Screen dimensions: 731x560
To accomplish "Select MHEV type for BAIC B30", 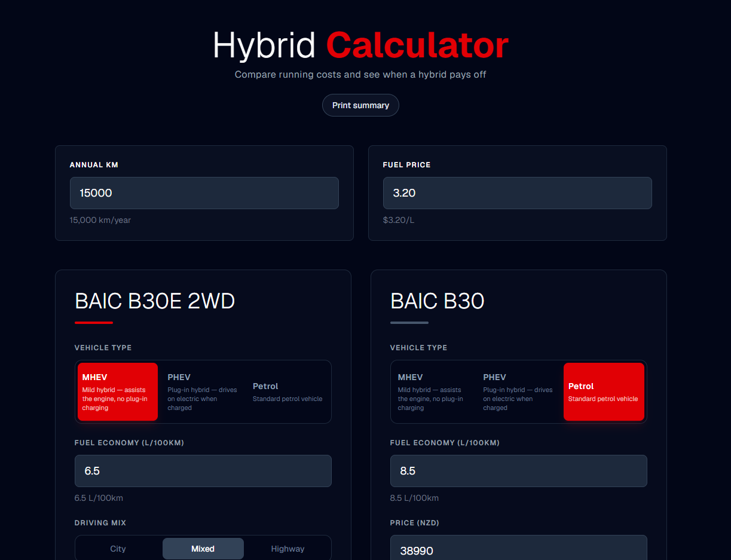I will 433,391.
